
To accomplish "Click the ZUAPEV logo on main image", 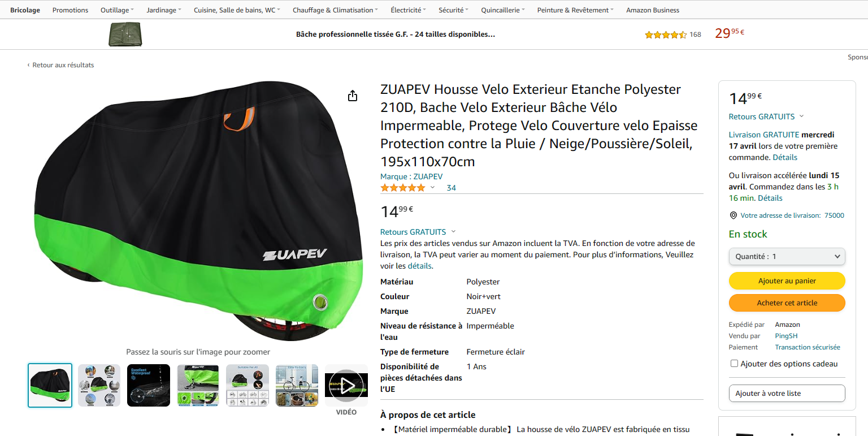I will [294, 254].
